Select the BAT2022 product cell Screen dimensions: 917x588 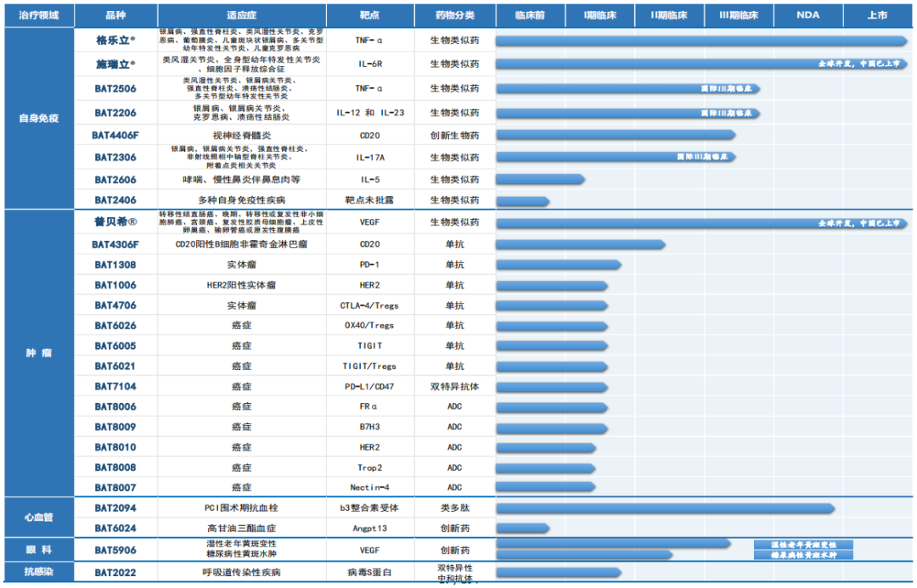pos(115,573)
